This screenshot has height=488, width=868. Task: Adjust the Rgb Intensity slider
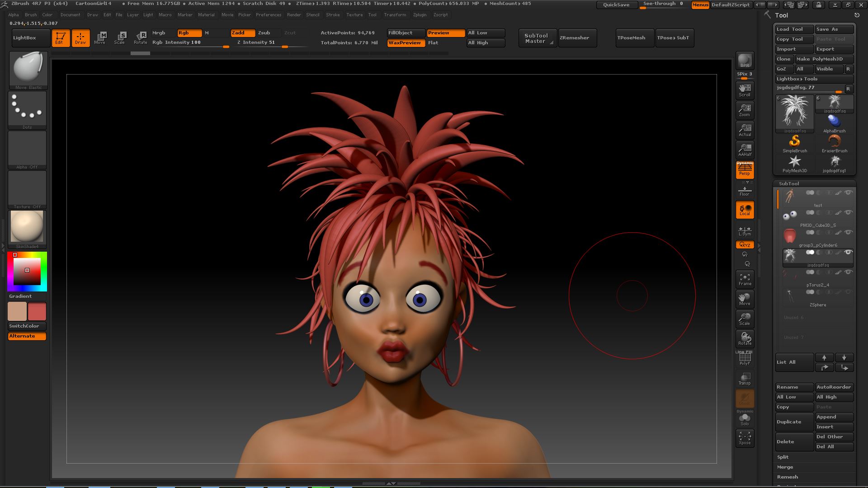(x=190, y=43)
